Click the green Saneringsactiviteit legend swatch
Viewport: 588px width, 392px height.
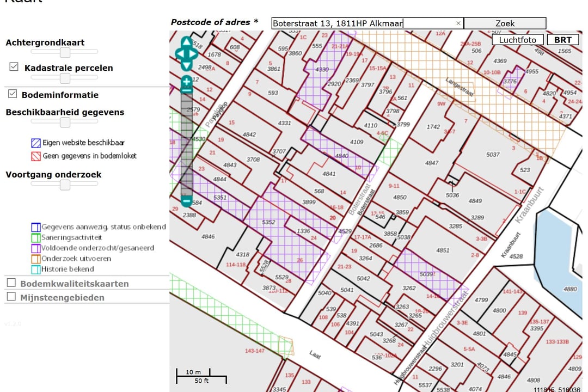[x=35, y=238]
